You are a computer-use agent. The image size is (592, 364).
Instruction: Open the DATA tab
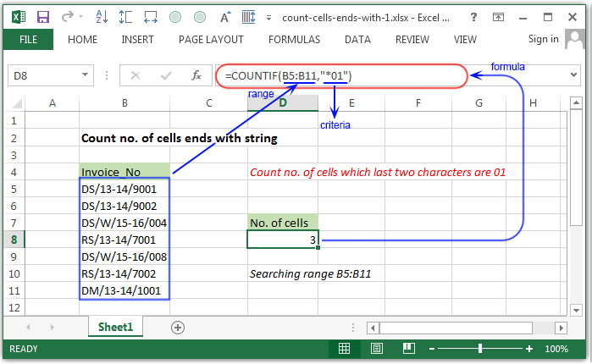point(357,39)
